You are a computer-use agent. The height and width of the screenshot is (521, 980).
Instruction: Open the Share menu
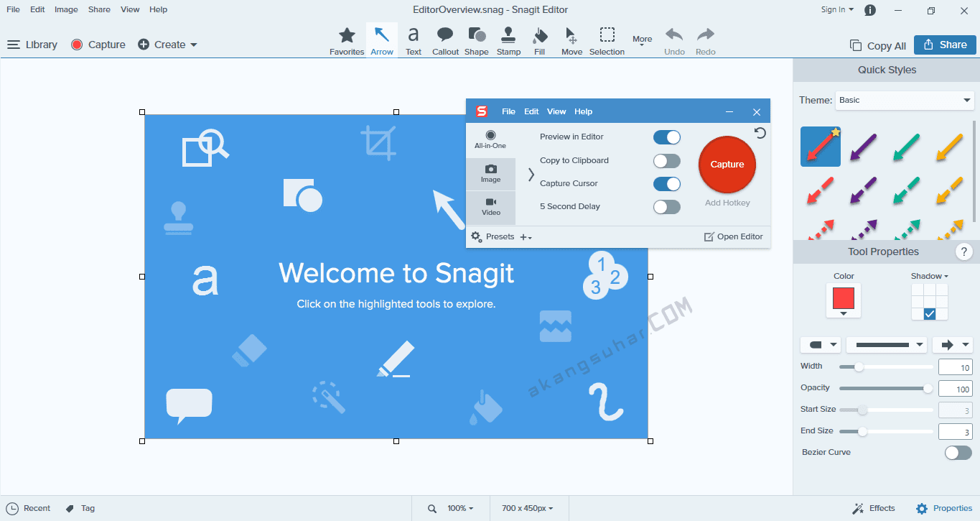tap(99, 9)
